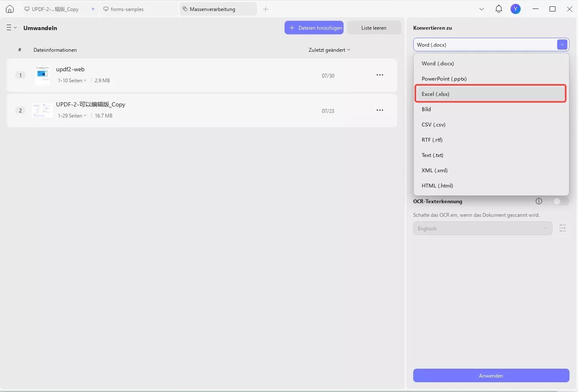Open the user account avatar
Image resolution: width=578 pixels, height=392 pixels.
[515, 9]
